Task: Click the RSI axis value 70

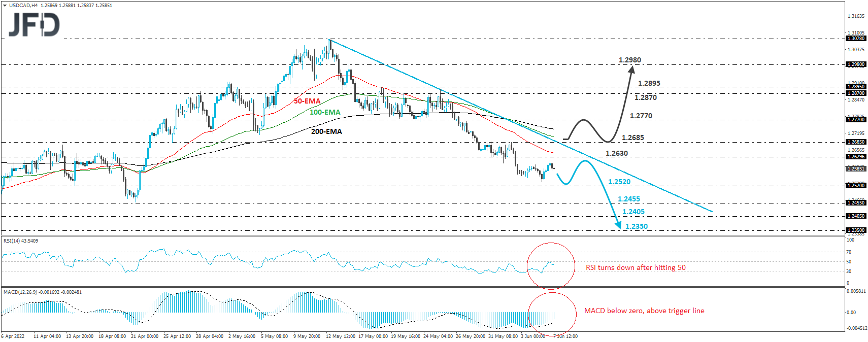Action: click(849, 252)
